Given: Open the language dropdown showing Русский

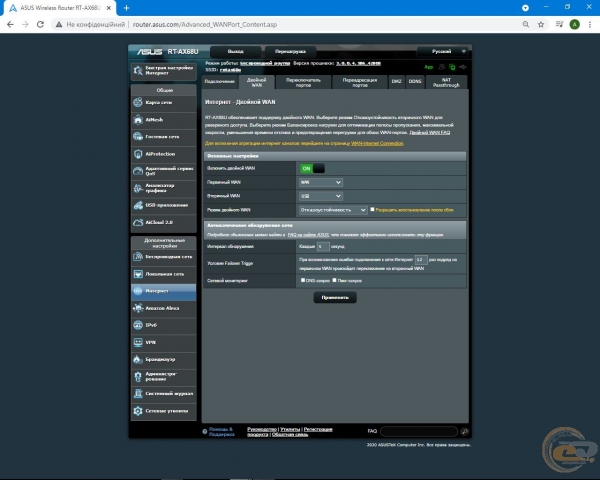Looking at the screenshot, I should 444,51.
